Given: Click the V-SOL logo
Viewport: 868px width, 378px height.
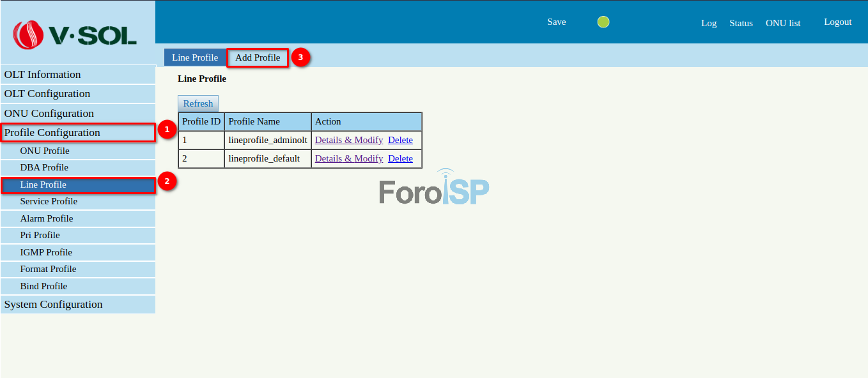Looking at the screenshot, I should (x=75, y=33).
